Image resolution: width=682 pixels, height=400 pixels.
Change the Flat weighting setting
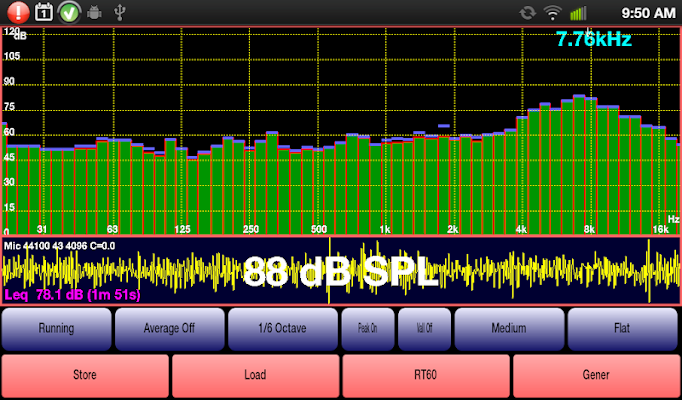pos(622,329)
